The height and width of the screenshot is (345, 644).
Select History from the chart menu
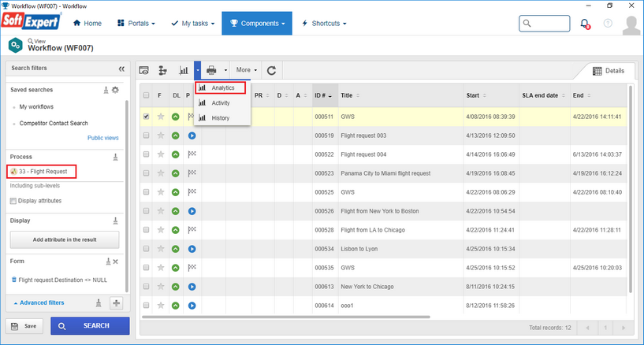[220, 118]
